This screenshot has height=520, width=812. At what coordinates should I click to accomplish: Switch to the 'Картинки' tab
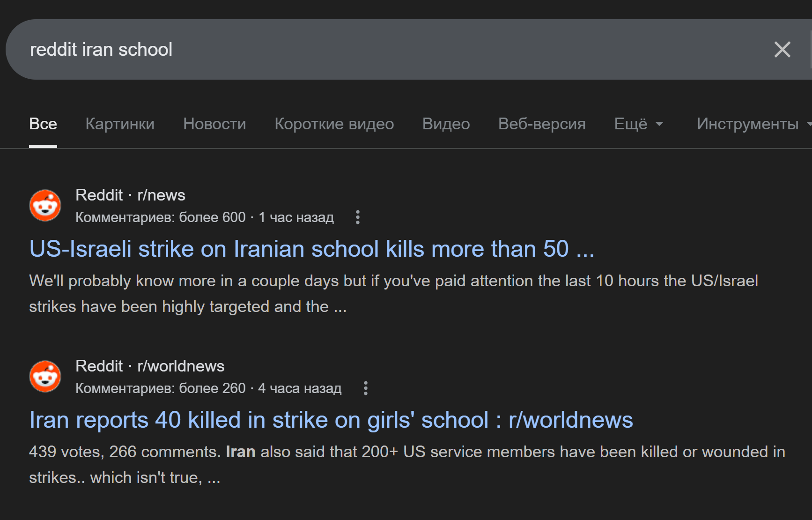coord(120,124)
